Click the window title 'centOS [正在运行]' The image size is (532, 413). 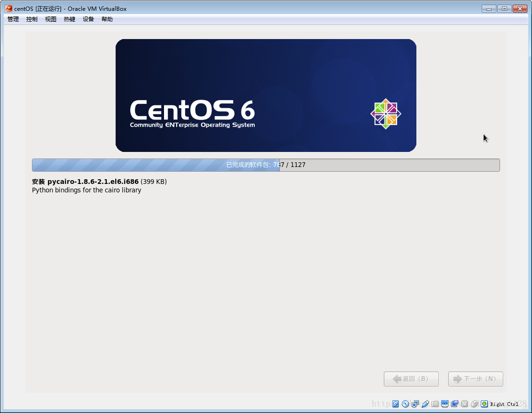click(38, 9)
